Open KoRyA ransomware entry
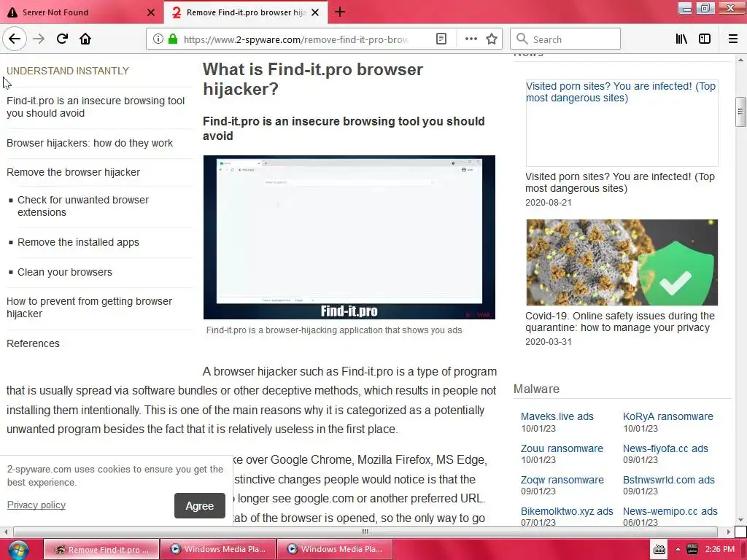This screenshot has height=560, width=747. (668, 416)
